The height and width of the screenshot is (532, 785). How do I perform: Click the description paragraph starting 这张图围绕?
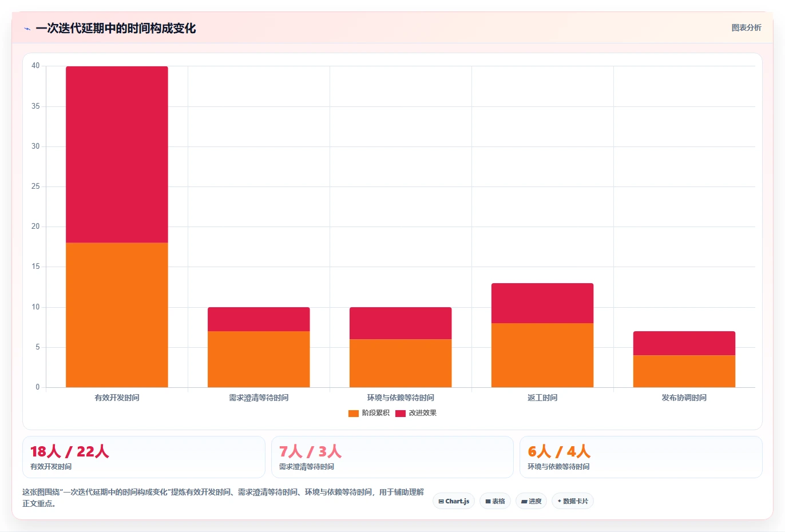click(x=223, y=498)
